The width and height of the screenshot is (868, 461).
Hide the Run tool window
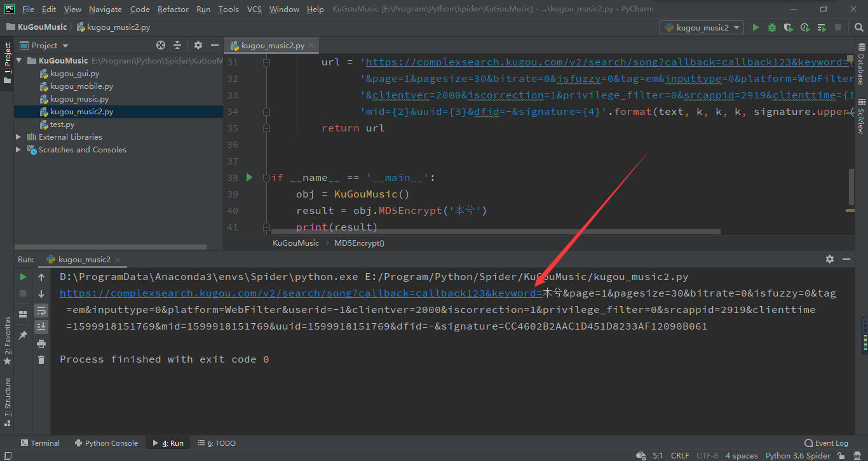coord(846,259)
